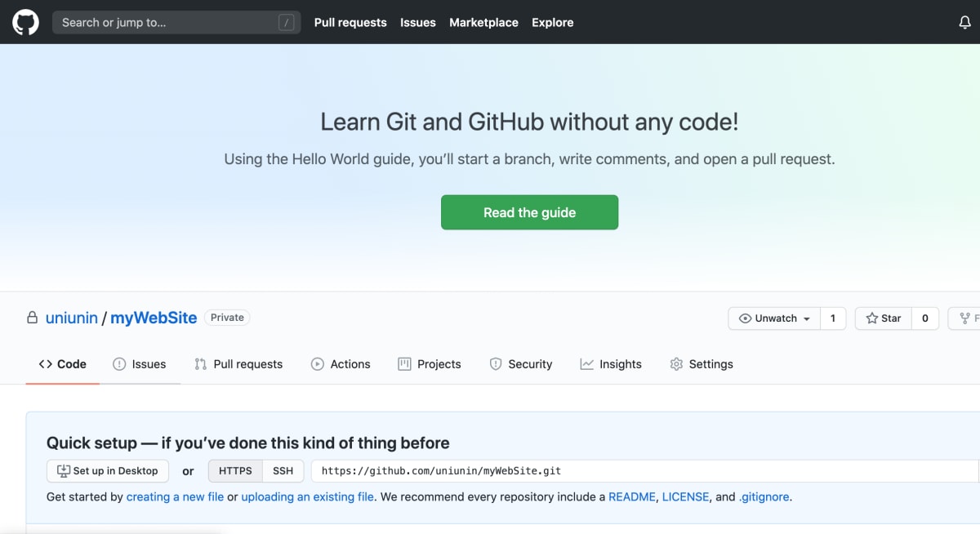Click the Code tab brackets icon
Image resolution: width=980 pixels, height=534 pixels.
(x=46, y=364)
